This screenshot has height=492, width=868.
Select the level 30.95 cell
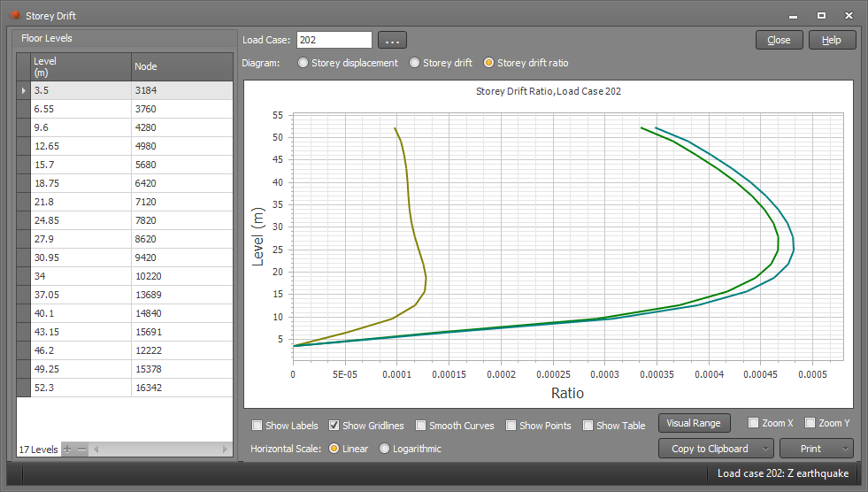click(x=81, y=258)
